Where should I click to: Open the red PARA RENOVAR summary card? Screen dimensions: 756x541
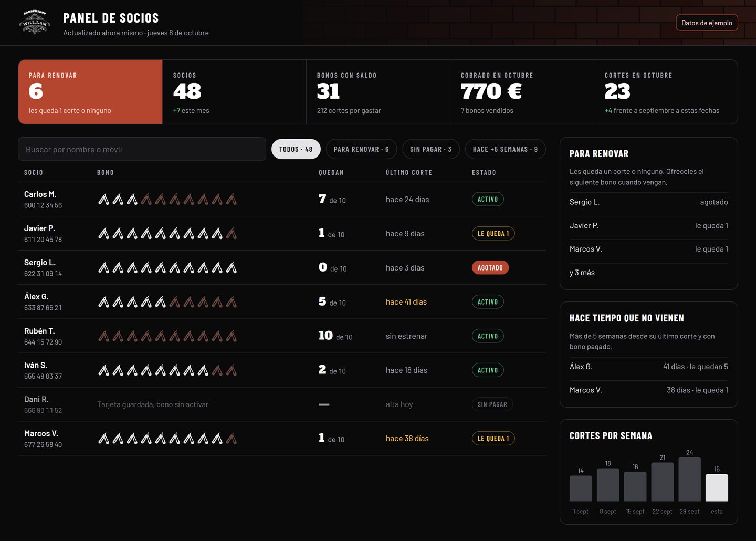click(x=90, y=92)
